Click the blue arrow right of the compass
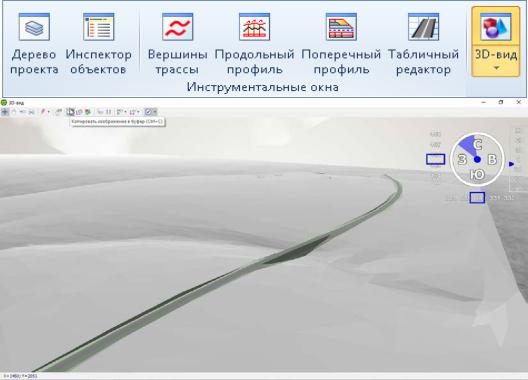Image resolution: width=528 pixels, height=380 pixels. point(512,164)
